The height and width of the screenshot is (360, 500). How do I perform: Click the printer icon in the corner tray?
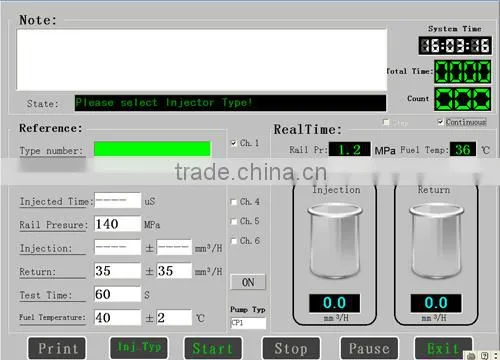(471, 356)
